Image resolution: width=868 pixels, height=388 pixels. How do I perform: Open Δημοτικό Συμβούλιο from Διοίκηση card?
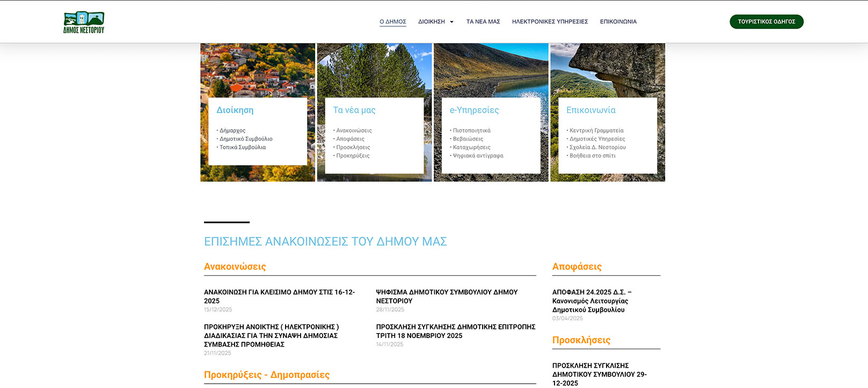(246, 139)
